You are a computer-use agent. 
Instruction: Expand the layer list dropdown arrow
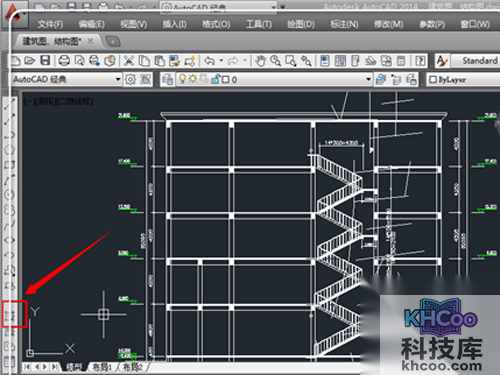[368, 79]
